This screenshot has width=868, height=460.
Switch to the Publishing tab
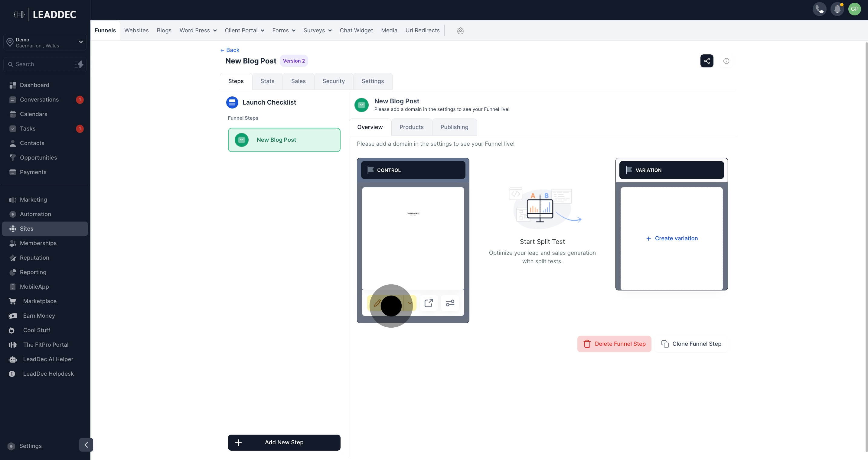click(x=454, y=127)
